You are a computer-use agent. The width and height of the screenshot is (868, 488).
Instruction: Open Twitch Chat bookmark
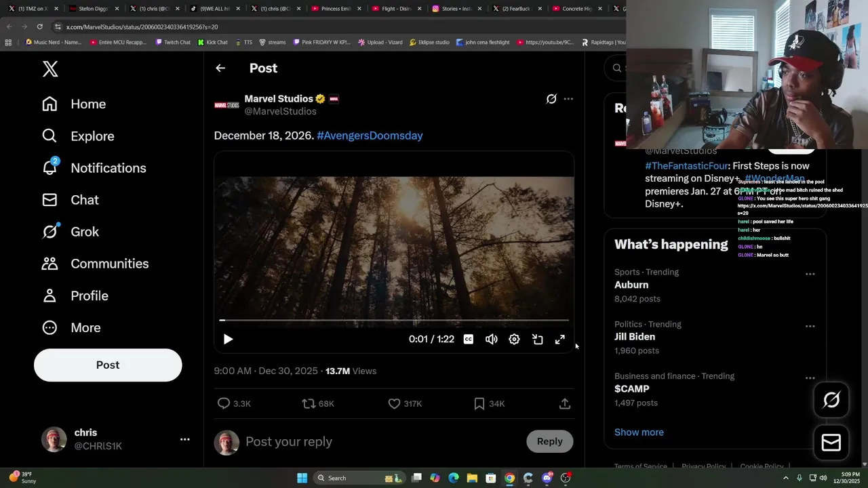(173, 42)
